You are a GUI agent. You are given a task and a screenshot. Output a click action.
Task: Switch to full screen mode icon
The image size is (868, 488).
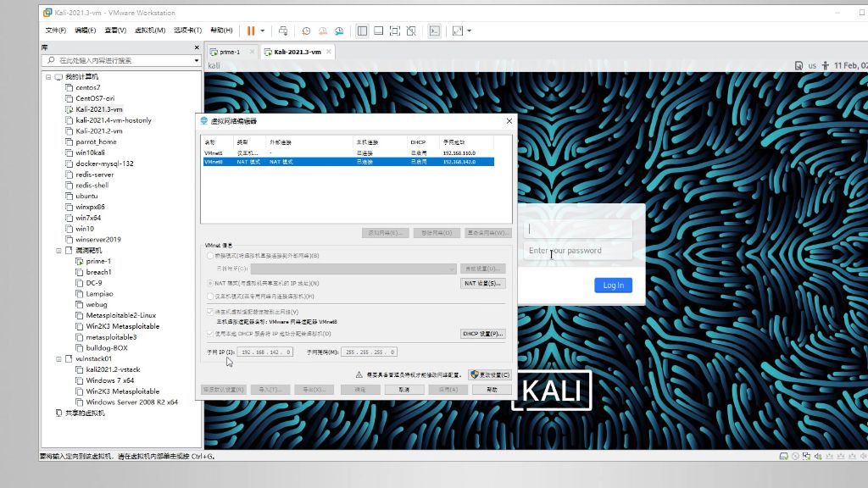pyautogui.click(x=395, y=31)
